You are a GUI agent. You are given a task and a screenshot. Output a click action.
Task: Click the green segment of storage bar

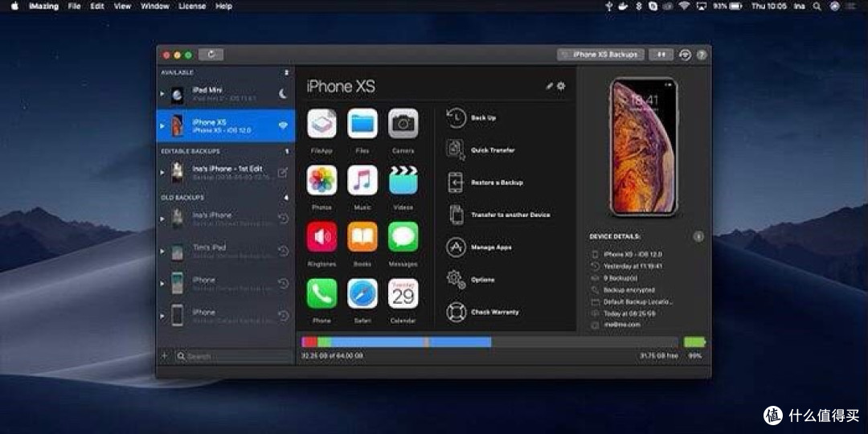324,342
